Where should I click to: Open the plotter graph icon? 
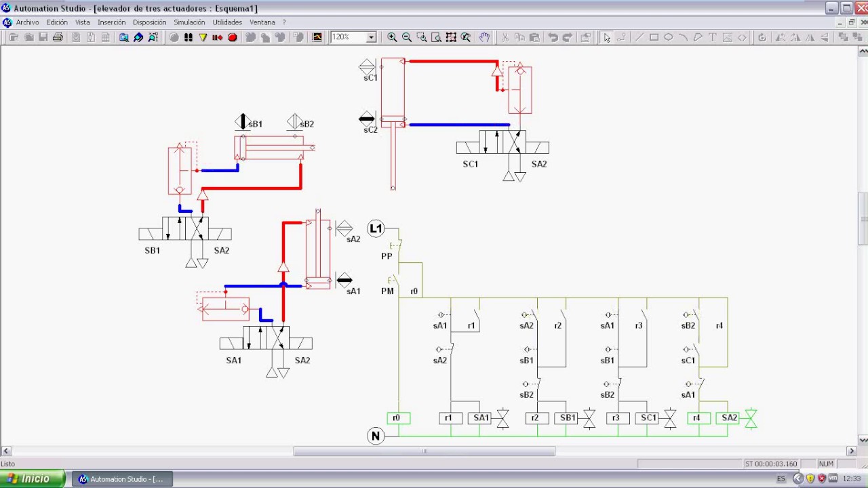tap(317, 37)
